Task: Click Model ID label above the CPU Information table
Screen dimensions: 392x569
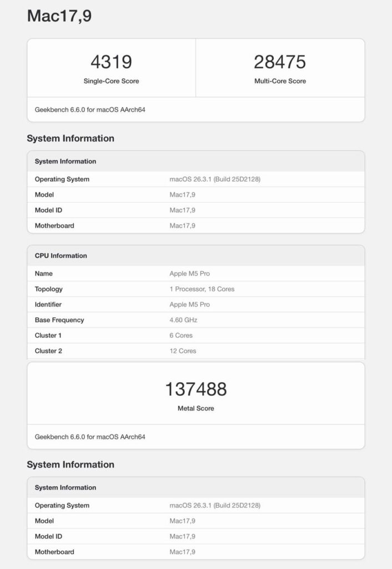Action: point(48,210)
